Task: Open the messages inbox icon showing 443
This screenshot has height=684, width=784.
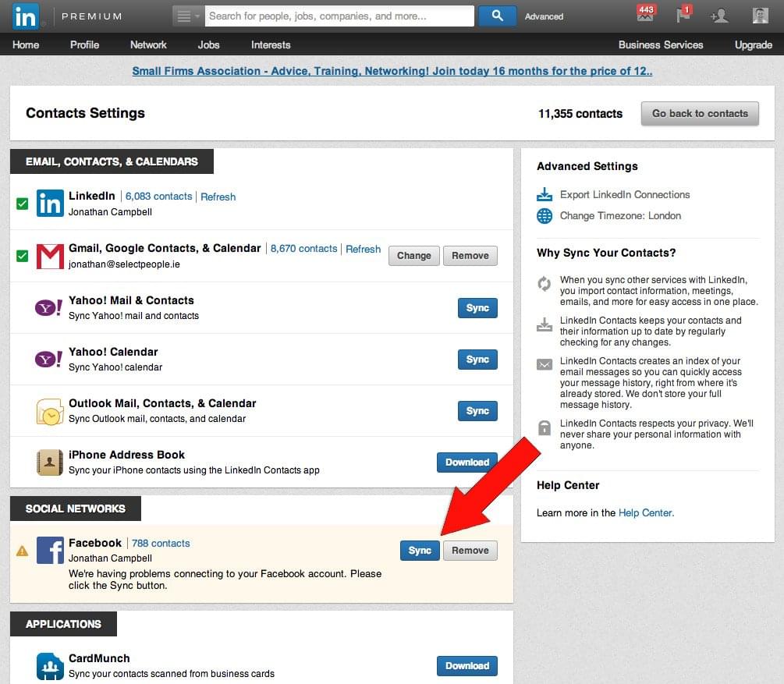Action: pyautogui.click(x=645, y=13)
